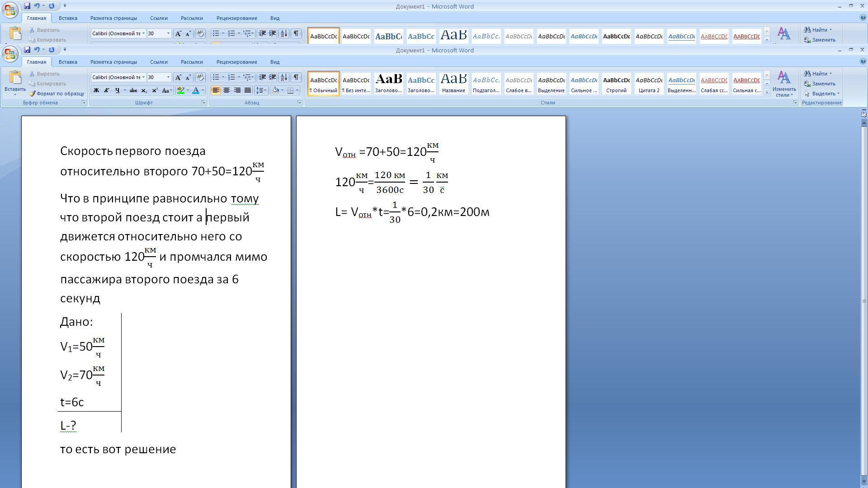868x488 pixels.
Task: Apply underline using the Ч icon
Action: click(117, 90)
